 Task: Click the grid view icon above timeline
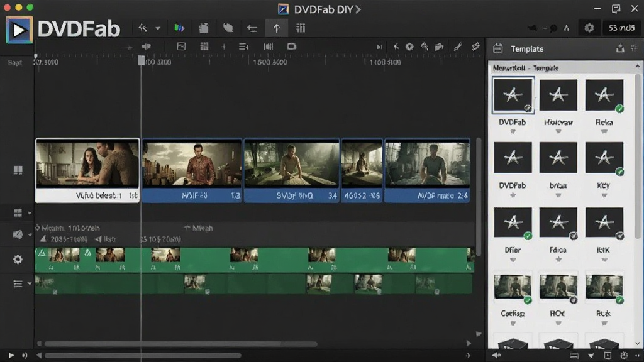tap(204, 47)
